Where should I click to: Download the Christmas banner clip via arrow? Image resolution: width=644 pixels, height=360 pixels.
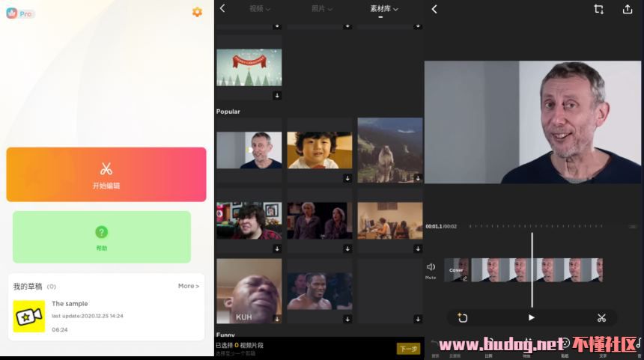point(277,95)
